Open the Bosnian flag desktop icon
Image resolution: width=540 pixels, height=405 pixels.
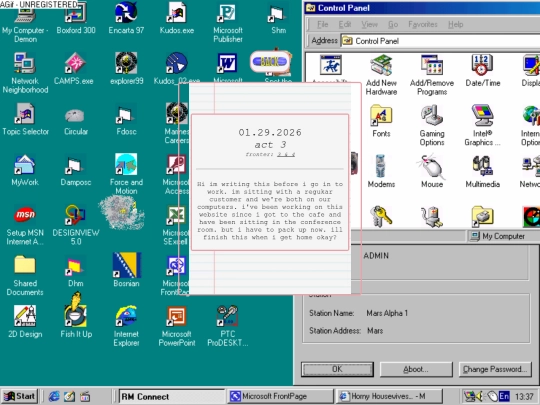point(126,270)
